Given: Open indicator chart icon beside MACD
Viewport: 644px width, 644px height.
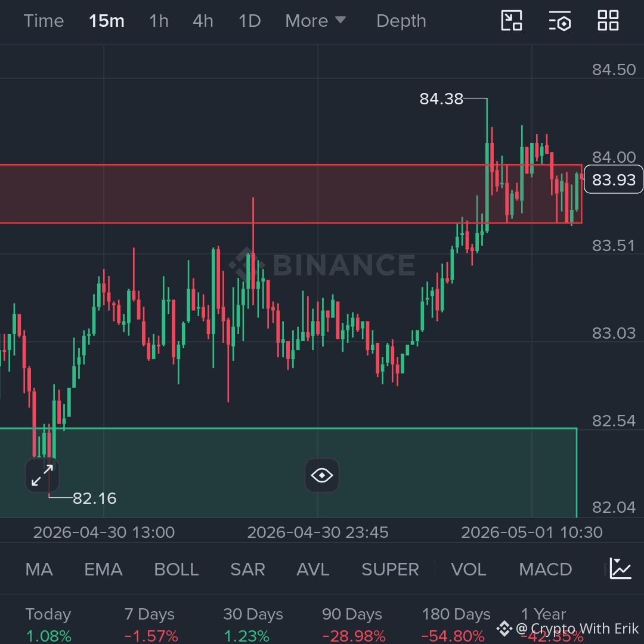Looking at the screenshot, I should [x=620, y=569].
